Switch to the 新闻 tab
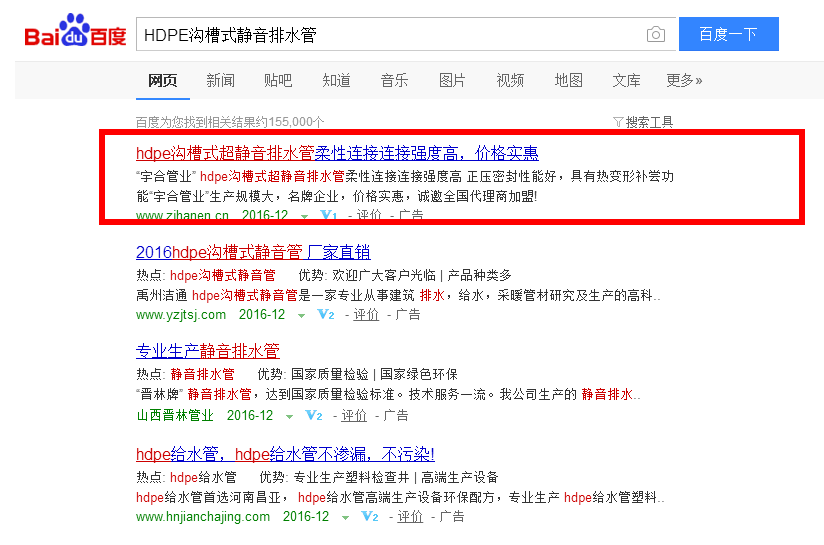This screenshot has width=824, height=545. (x=220, y=80)
